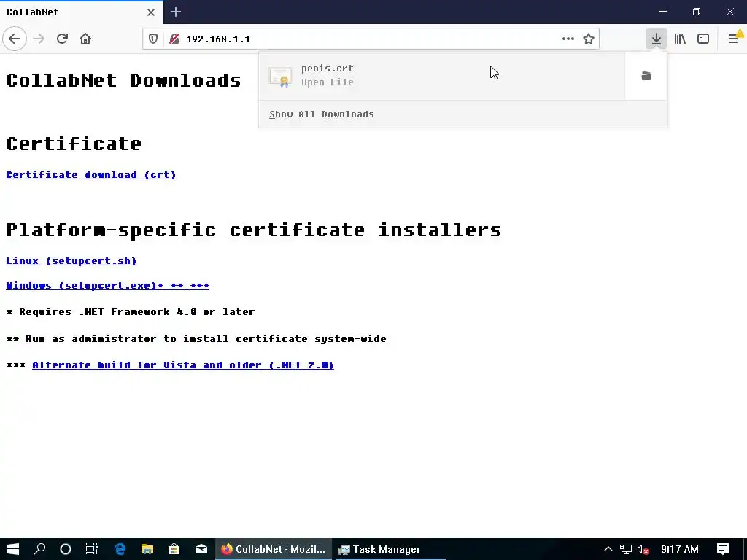This screenshot has width=747, height=560.
Task: Open a new browser tab
Action: pyautogui.click(x=175, y=12)
